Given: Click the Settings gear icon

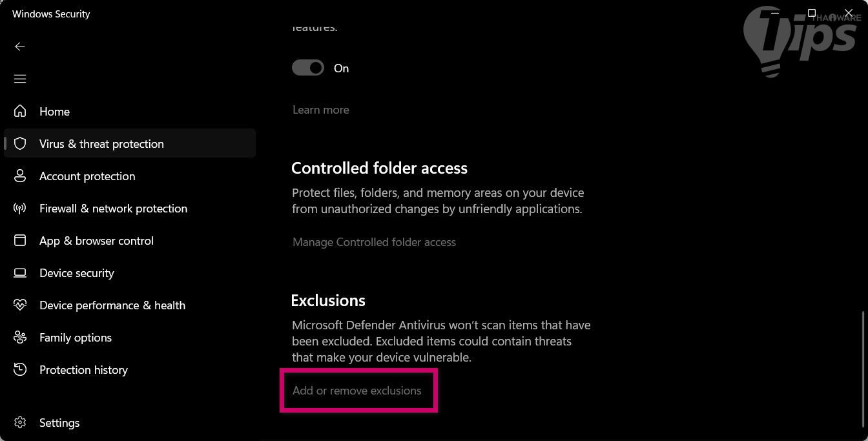Looking at the screenshot, I should pyautogui.click(x=20, y=422).
